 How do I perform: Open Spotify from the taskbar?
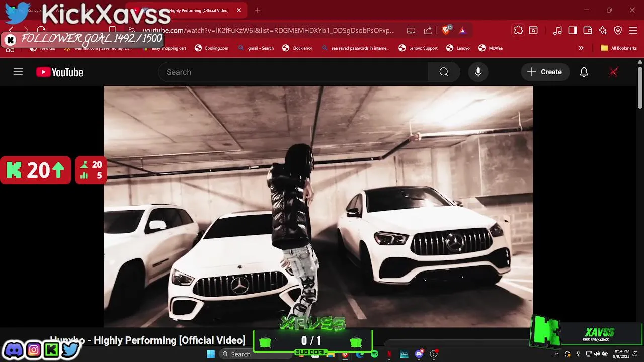[x=375, y=354]
